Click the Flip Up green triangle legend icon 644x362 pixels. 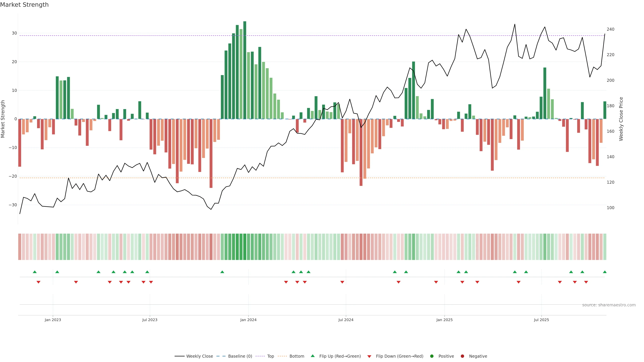click(x=312, y=356)
